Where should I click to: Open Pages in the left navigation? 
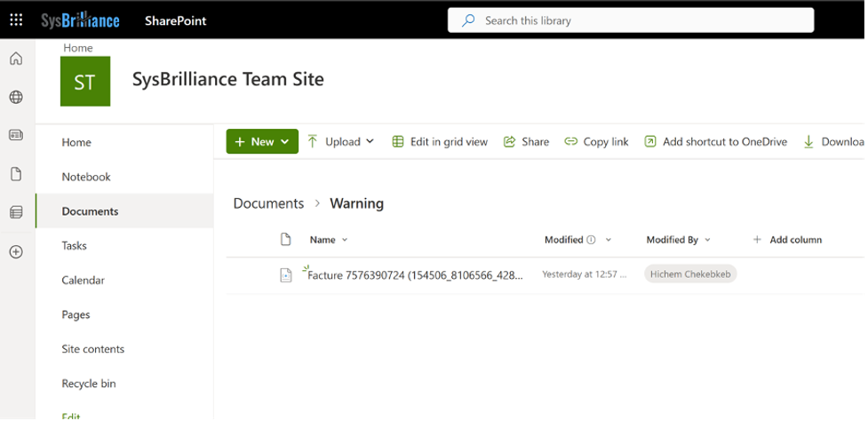click(76, 314)
